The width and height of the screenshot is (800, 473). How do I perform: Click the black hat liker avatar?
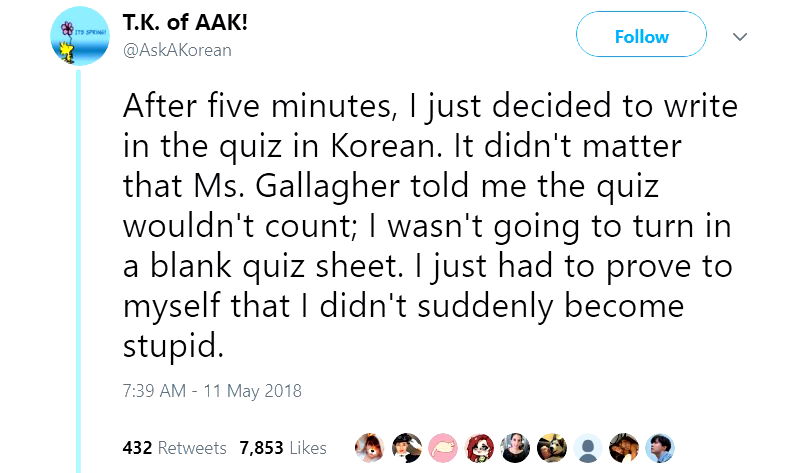(x=407, y=447)
